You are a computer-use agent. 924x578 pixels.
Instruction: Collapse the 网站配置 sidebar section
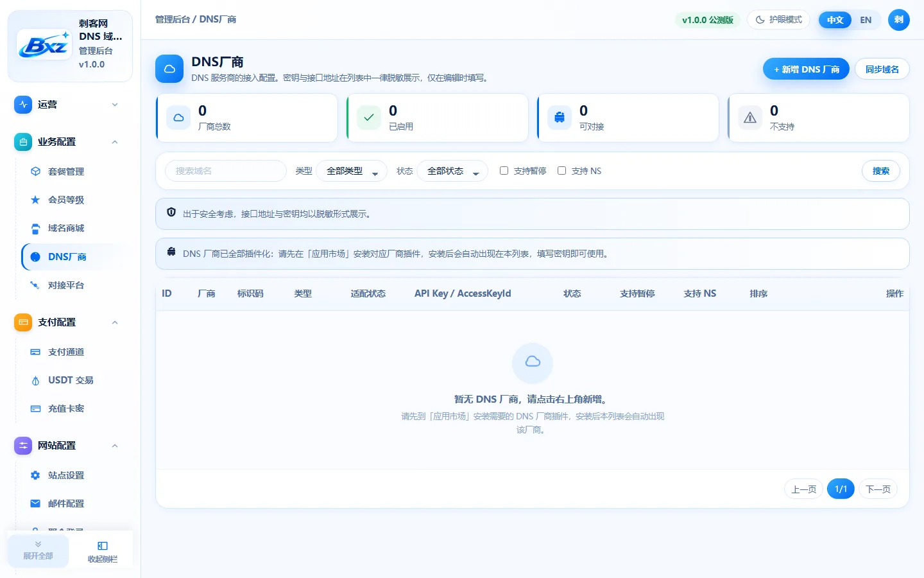pyautogui.click(x=69, y=446)
